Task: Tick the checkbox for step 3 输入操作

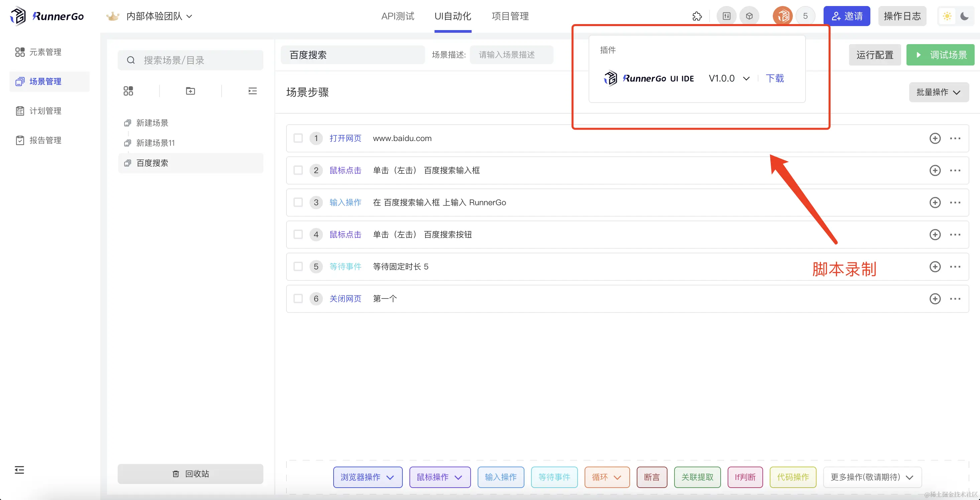Action: tap(298, 203)
